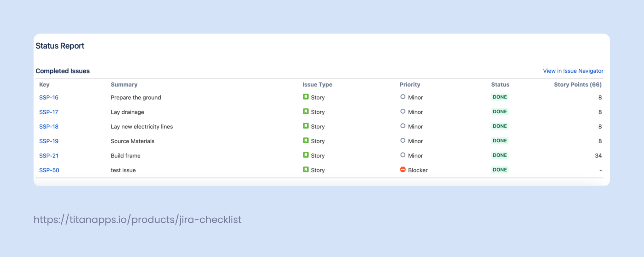Image resolution: width=644 pixels, height=257 pixels.
Task: Click the DONE status badge on SSP-50
Action: coord(500,169)
